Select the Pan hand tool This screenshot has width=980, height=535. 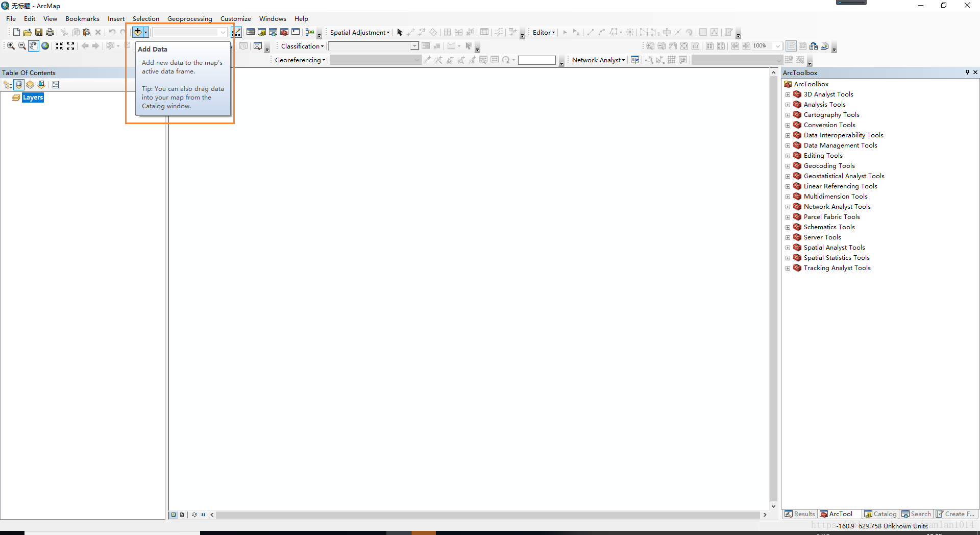tap(33, 46)
